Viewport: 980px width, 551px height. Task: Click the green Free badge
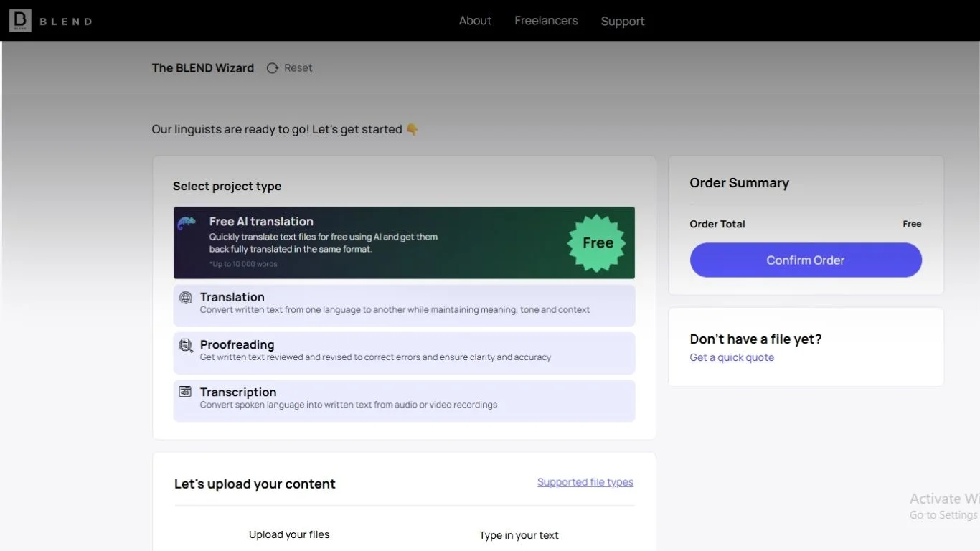pos(597,243)
